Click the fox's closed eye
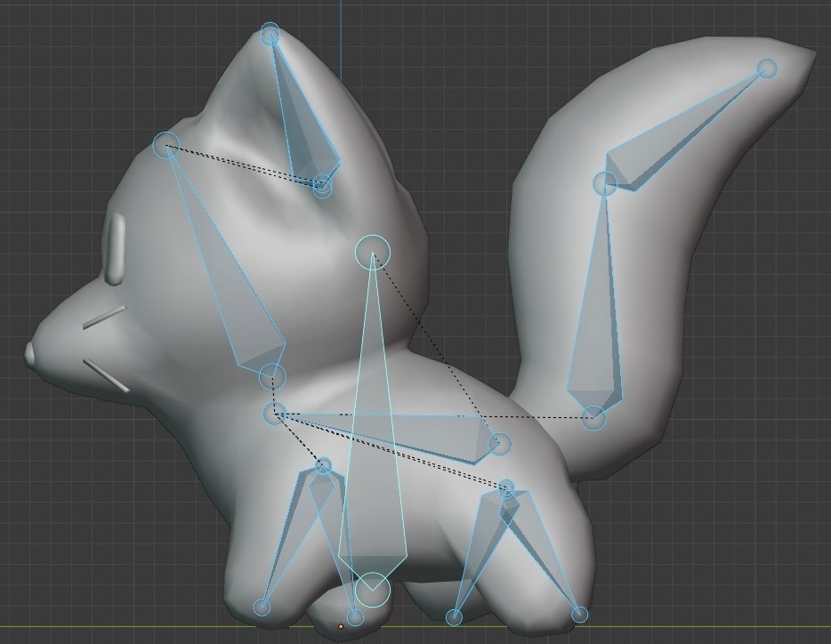This screenshot has width=831, height=644. click(116, 248)
